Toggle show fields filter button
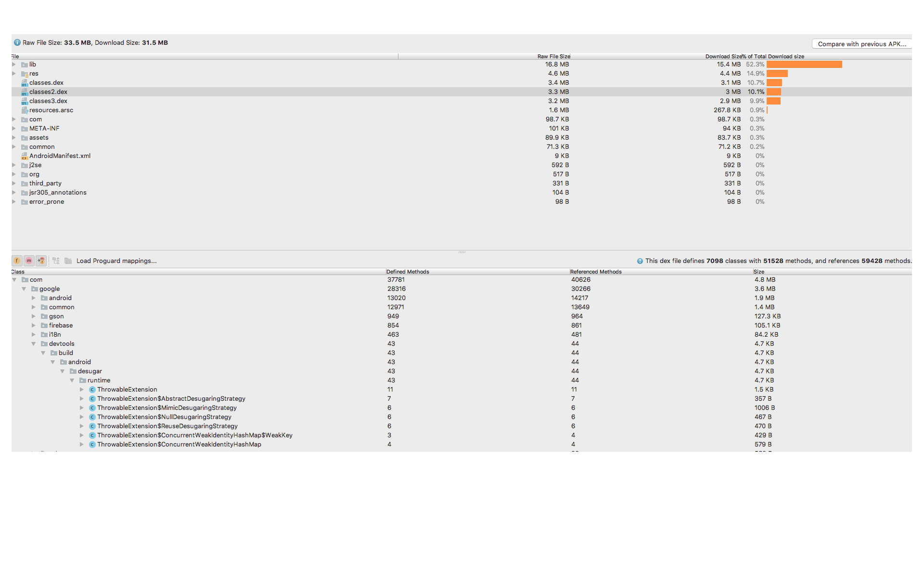Viewport: 924px width, 578px height. tap(17, 261)
